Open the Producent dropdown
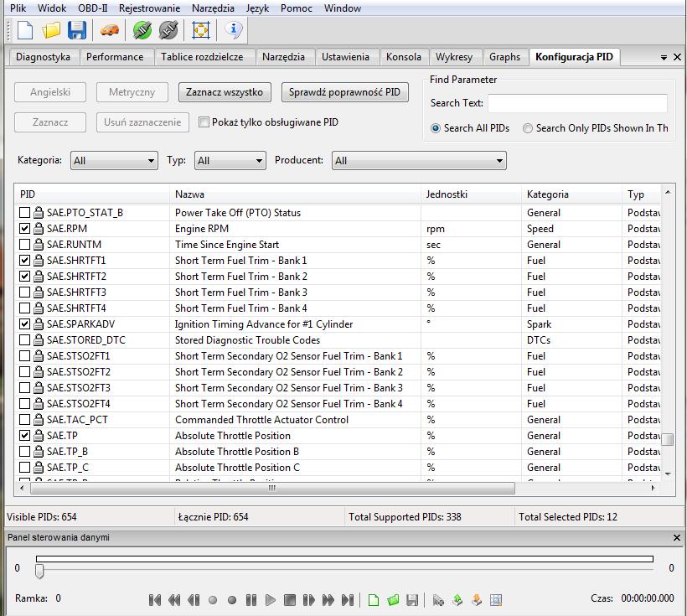 pyautogui.click(x=419, y=160)
